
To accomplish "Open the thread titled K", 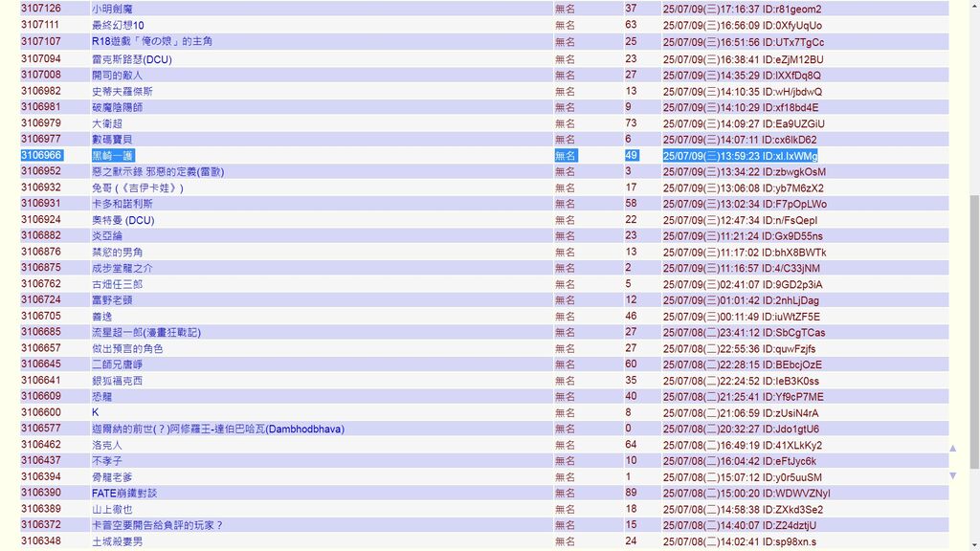I will 96,412.
